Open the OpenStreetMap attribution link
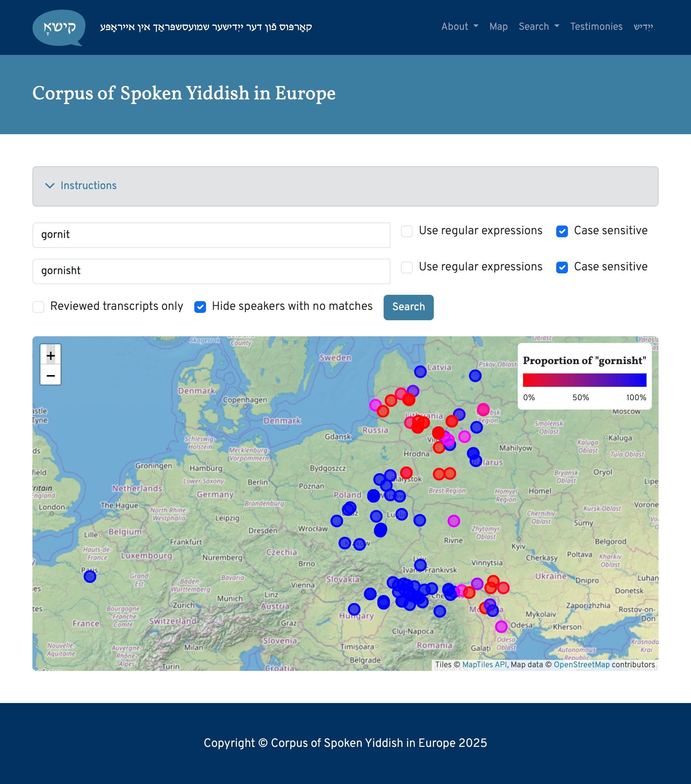 coord(581,665)
